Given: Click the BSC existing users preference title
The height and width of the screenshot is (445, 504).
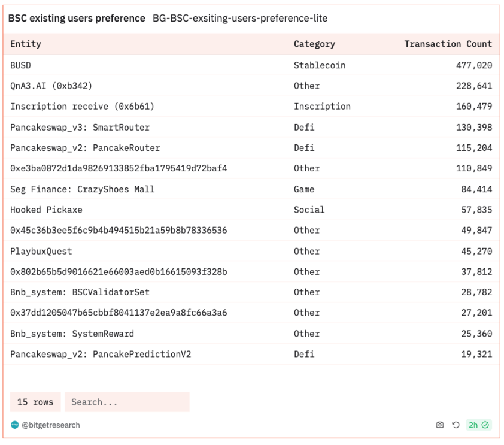Looking at the screenshot, I should 77,19.
